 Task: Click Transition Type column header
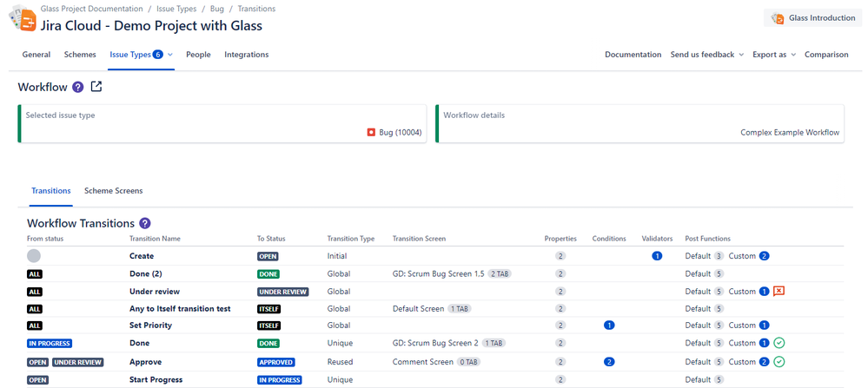tap(351, 239)
